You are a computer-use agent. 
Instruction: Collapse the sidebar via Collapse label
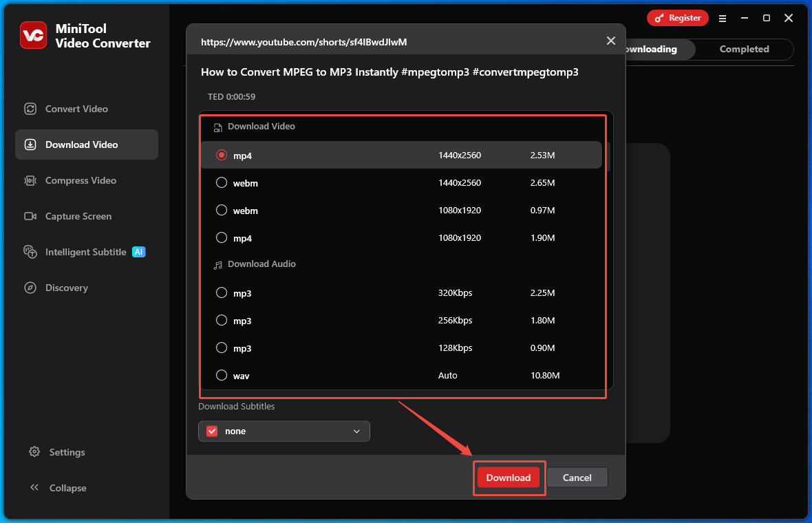point(68,488)
